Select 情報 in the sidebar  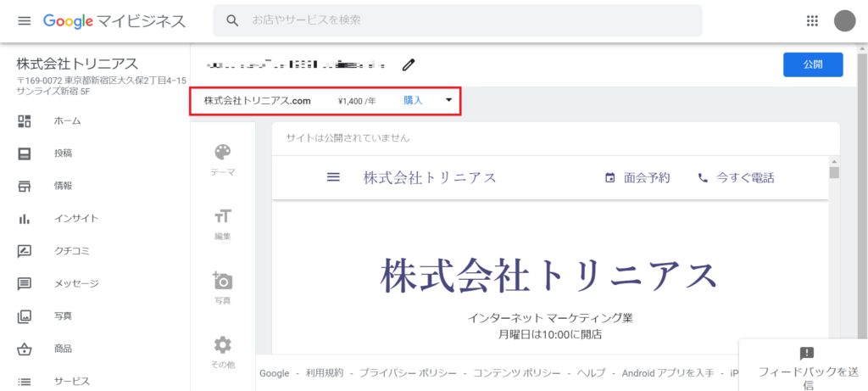(63, 186)
